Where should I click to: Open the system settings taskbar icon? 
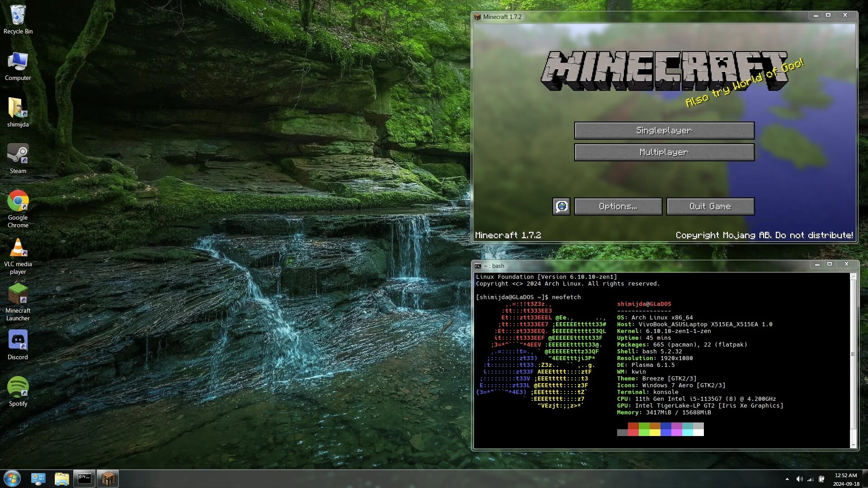click(x=38, y=479)
